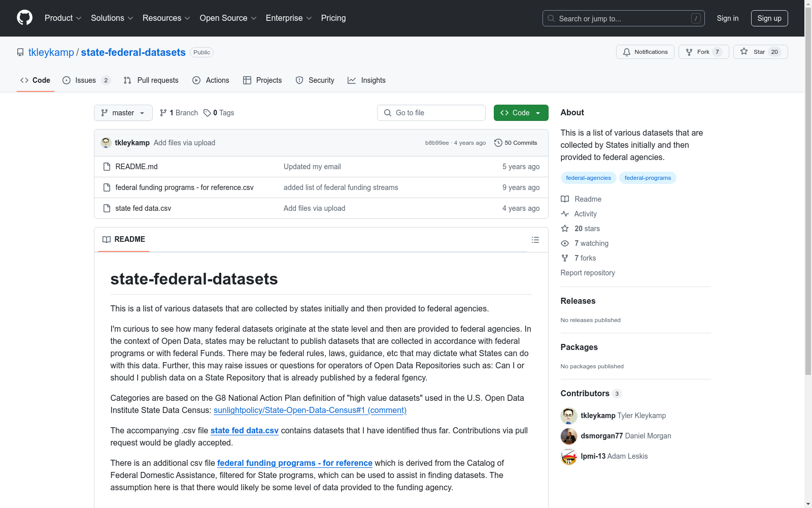The height and width of the screenshot is (508, 812).
Task: Click the bell icon in Notifications button
Action: click(x=627, y=52)
